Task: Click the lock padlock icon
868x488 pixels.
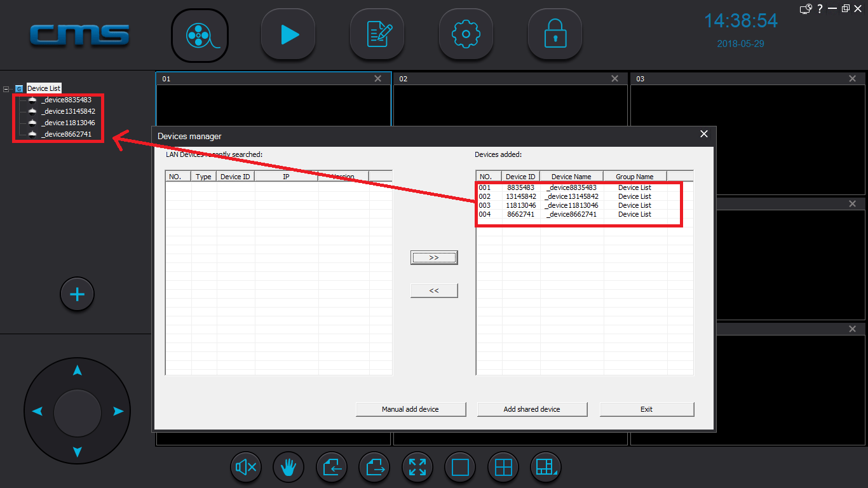Action: (555, 35)
